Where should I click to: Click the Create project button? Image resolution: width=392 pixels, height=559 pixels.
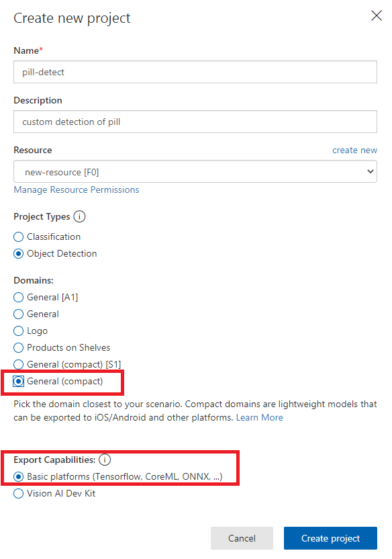coord(330,538)
